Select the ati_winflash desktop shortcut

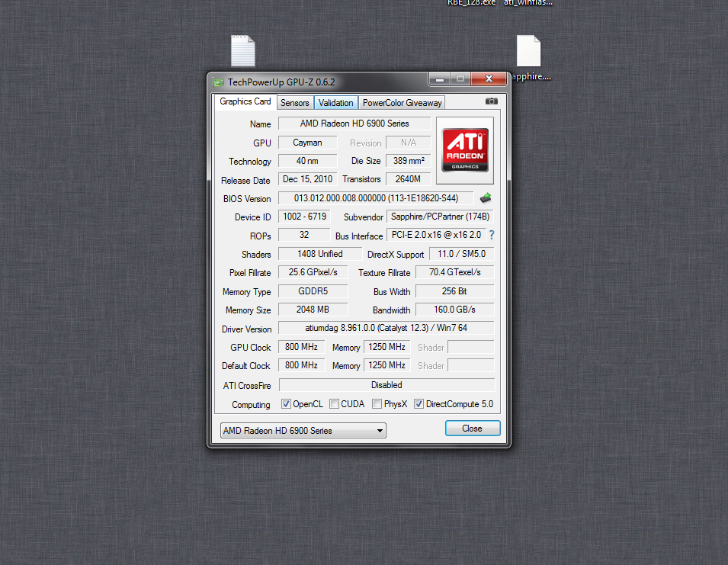coord(528,3)
